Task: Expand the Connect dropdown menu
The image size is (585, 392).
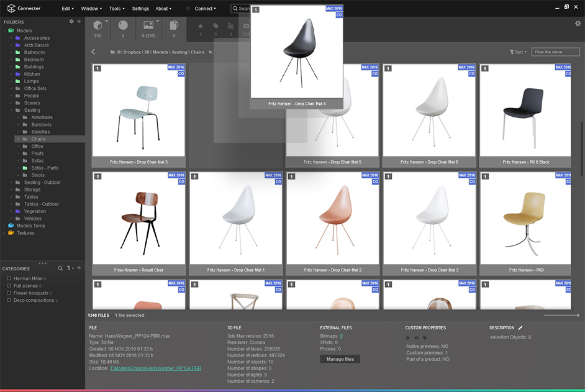Action: pos(205,9)
